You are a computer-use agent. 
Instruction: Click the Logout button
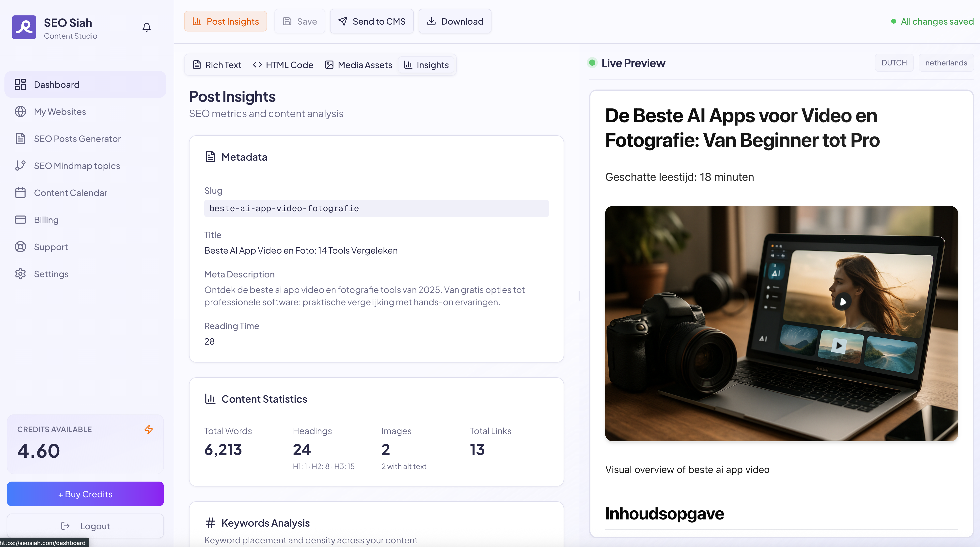[x=85, y=526]
